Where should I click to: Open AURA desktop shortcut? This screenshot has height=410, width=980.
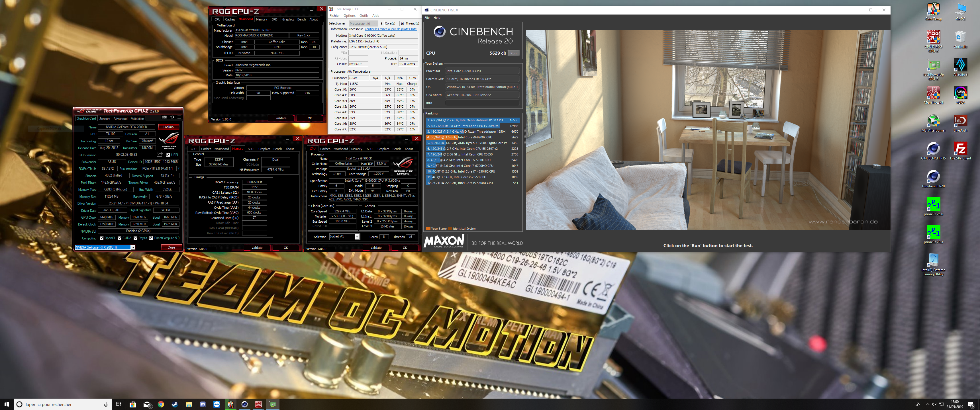(x=960, y=95)
